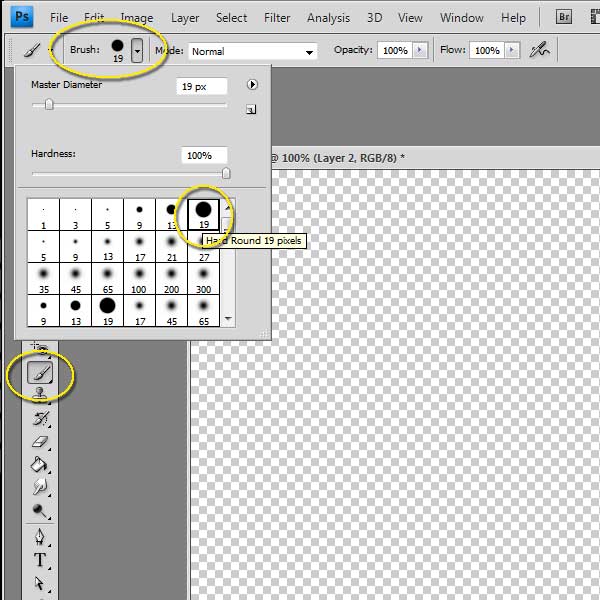Open the Brush preset picker dropdown arrow
The image size is (600, 600).
tap(137, 51)
